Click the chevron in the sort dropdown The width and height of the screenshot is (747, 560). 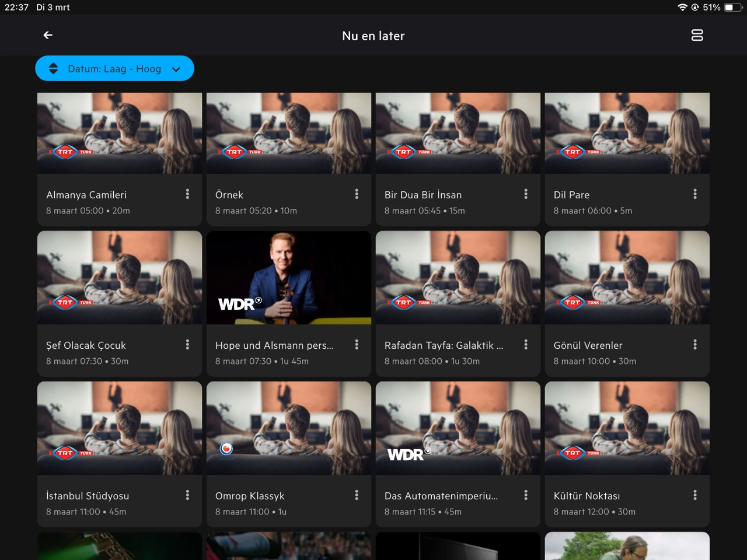tap(176, 69)
